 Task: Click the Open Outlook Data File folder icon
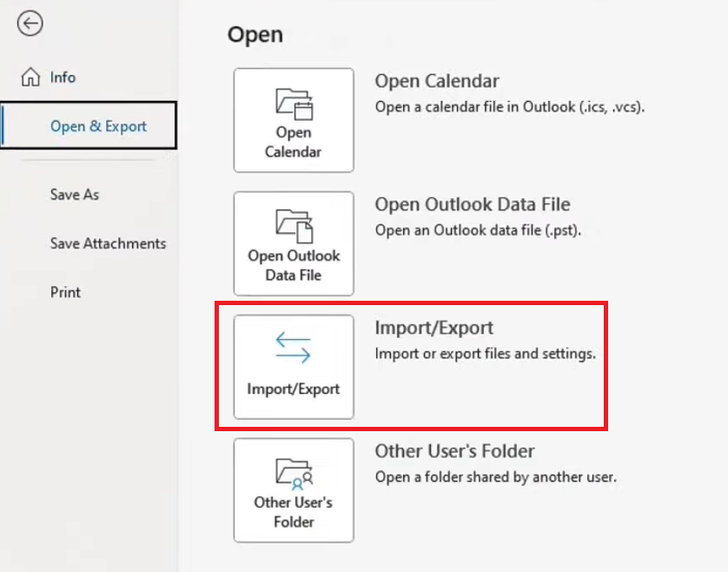point(294,224)
